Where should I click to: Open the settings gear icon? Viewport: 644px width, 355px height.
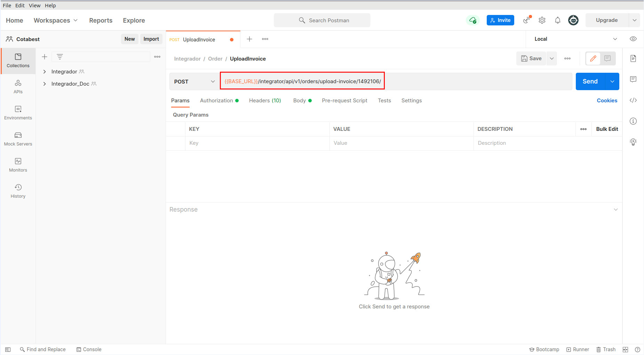point(542,20)
